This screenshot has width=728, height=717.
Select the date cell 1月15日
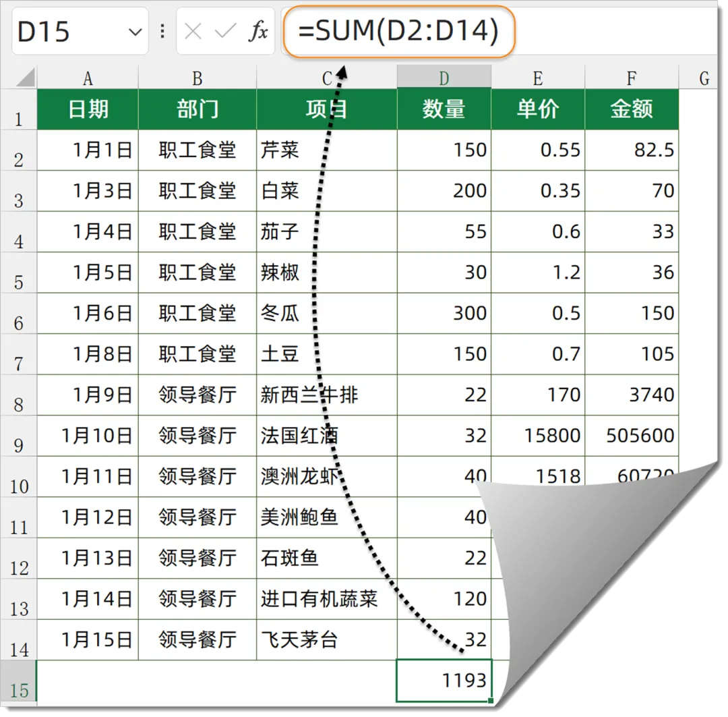(88, 639)
